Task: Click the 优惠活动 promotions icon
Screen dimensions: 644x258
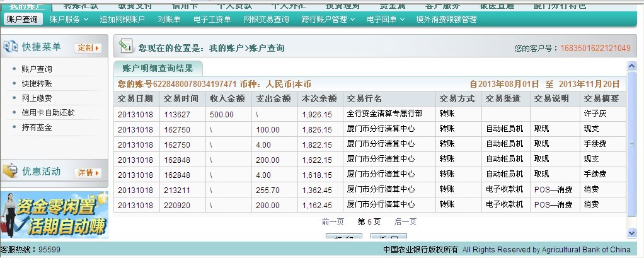Action: pyautogui.click(x=11, y=172)
